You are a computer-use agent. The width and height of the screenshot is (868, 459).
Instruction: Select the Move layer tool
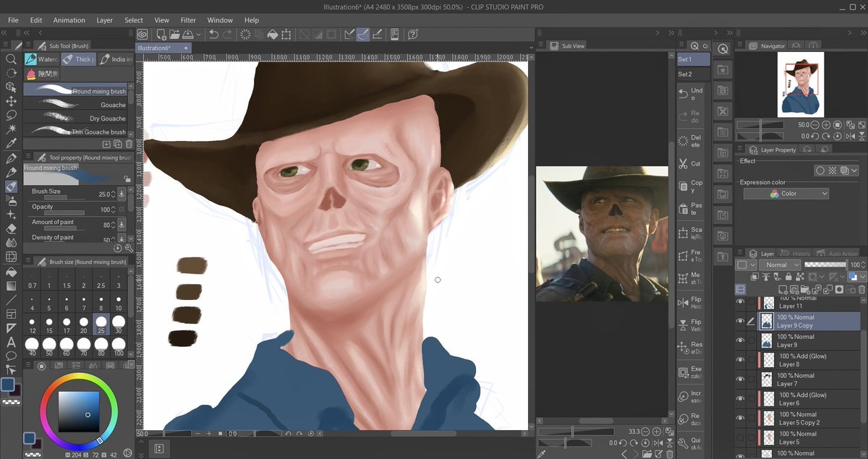pyautogui.click(x=11, y=101)
